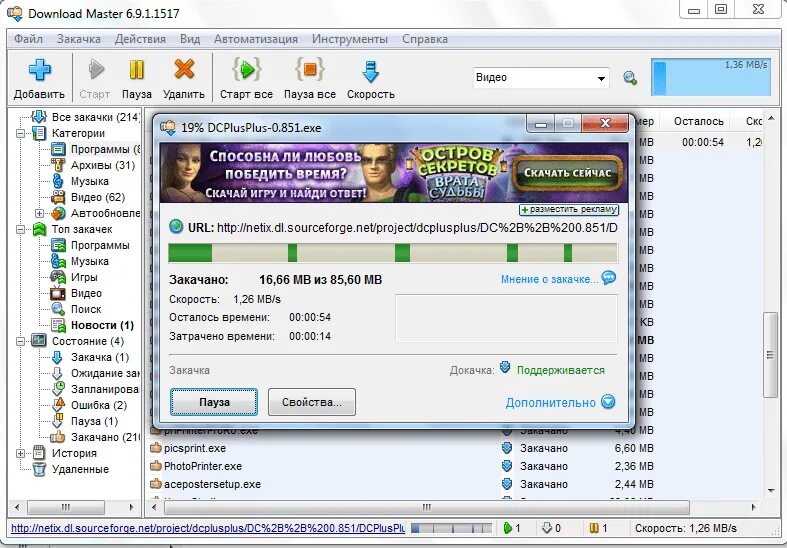Collapse the Состояние (4) tree node
Screen dimensions: 787x548
tap(21, 341)
